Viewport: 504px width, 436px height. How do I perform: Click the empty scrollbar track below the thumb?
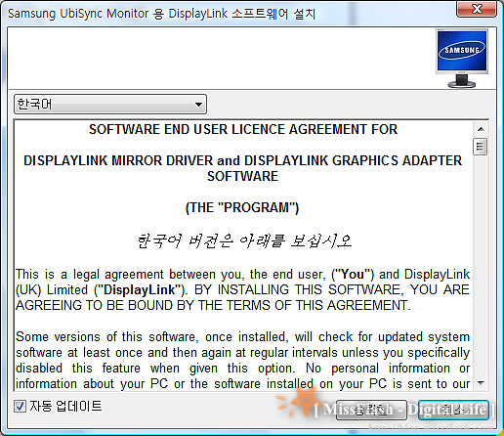[481, 266]
